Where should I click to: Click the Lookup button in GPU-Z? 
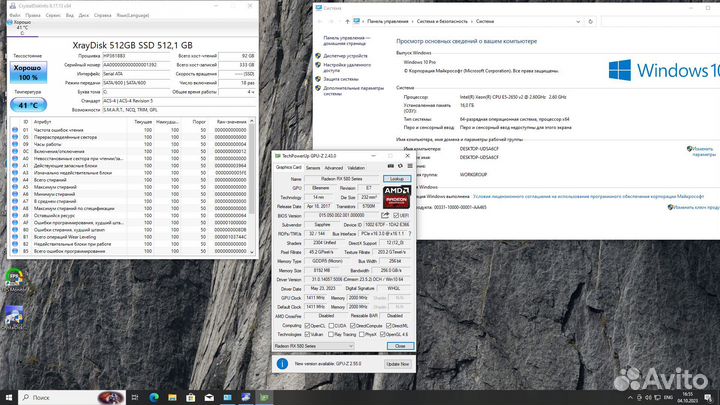(x=397, y=179)
